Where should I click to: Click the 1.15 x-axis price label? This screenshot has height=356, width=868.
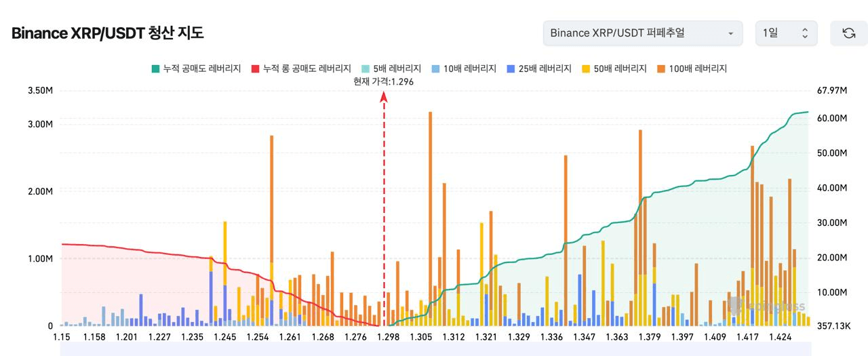(62, 337)
